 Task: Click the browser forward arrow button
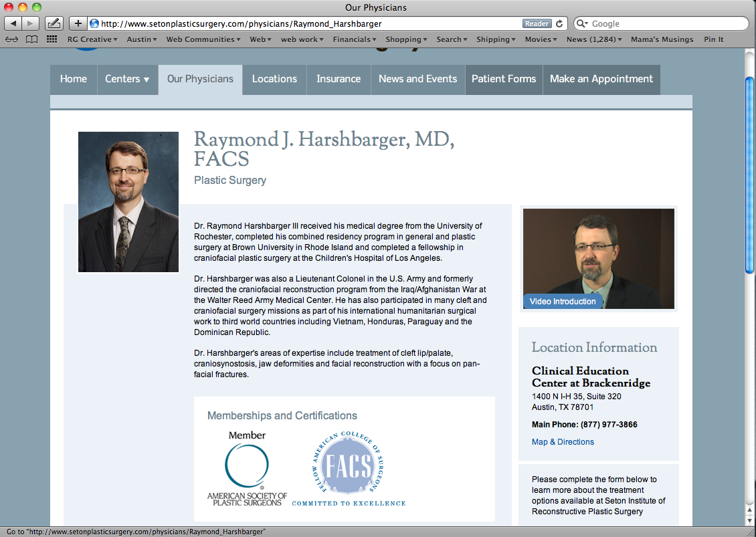coord(31,23)
